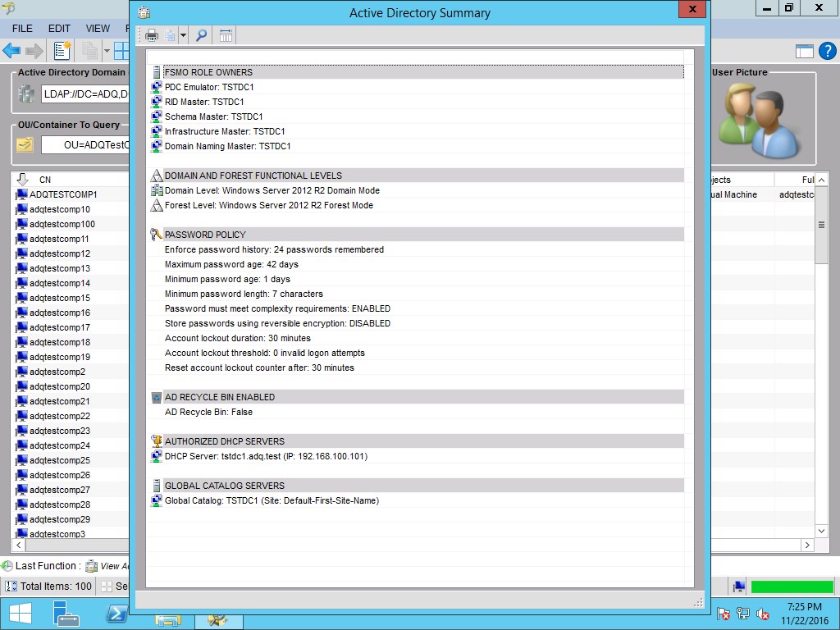This screenshot has height=630, width=840.
Task: Click the OU/Container To Query field
Action: point(85,144)
